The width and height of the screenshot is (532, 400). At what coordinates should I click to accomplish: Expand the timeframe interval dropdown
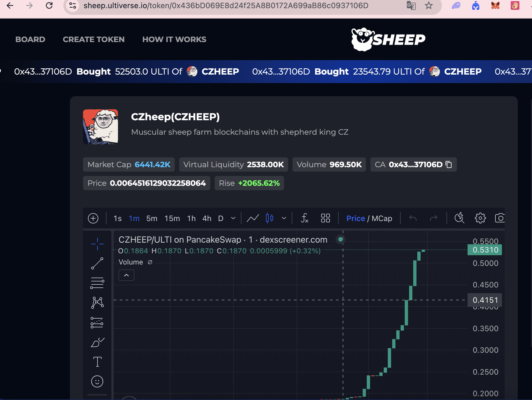coord(233,218)
